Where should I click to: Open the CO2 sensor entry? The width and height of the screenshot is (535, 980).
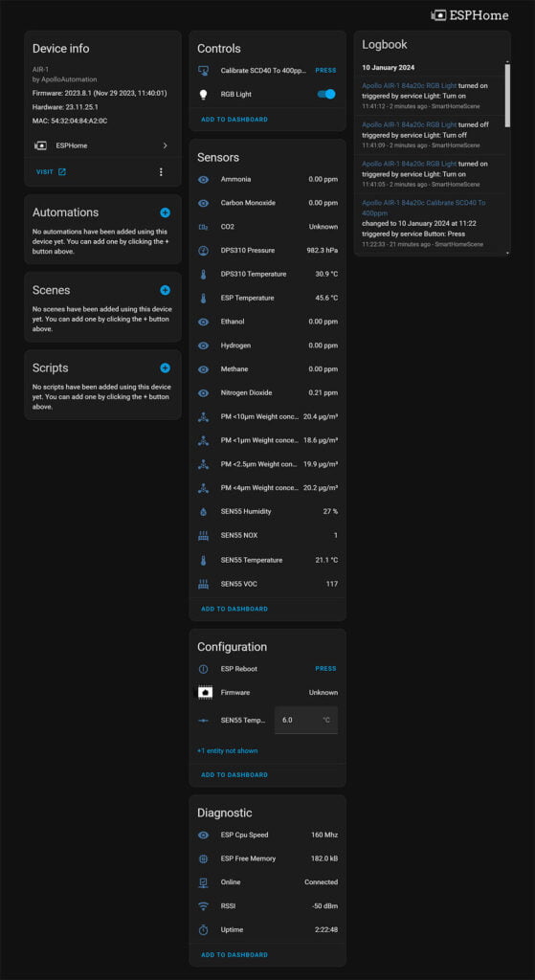[x=268, y=227]
